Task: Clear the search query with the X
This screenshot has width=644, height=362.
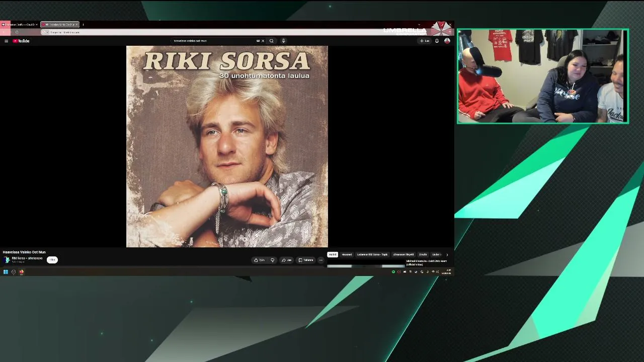Action: 263,41
